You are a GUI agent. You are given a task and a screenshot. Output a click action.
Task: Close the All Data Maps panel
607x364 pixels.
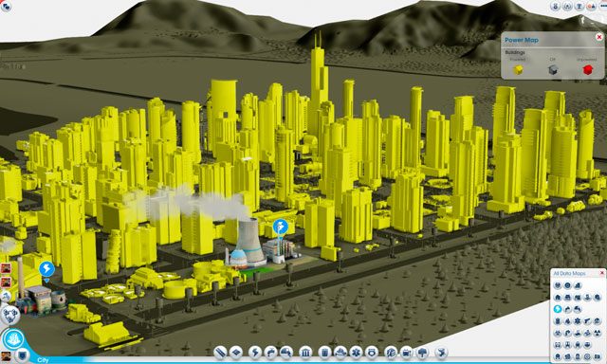602,273
